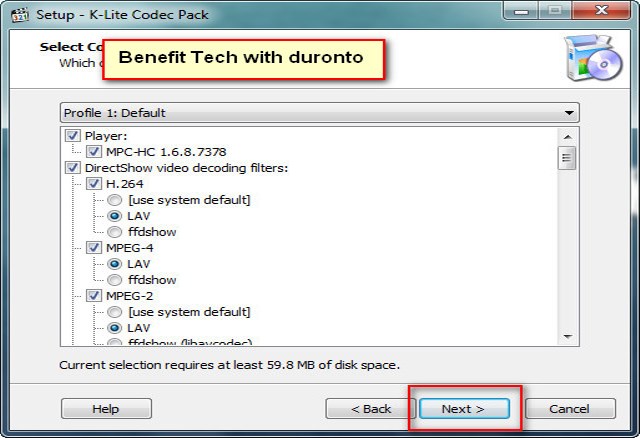Image resolution: width=640 pixels, height=438 pixels.
Task: Choose ffdshow for MPEG-4 decoding
Action: tap(115, 280)
